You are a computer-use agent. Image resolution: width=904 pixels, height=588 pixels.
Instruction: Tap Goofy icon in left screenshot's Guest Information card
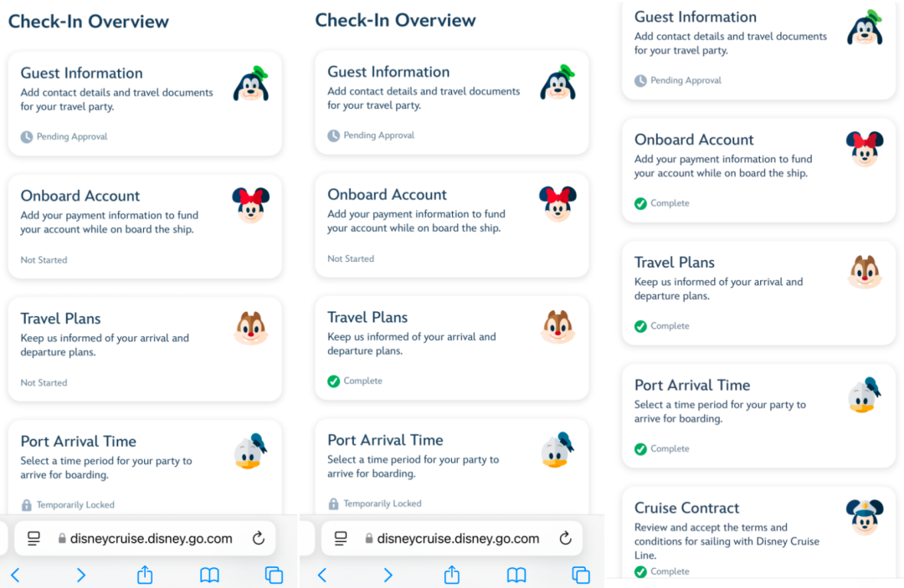click(251, 84)
